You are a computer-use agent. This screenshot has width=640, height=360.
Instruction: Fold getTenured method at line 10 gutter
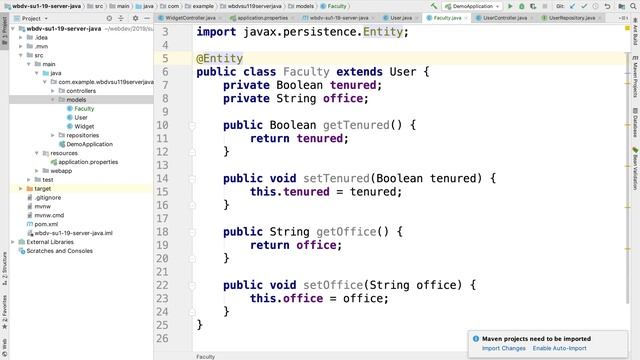[192, 125]
